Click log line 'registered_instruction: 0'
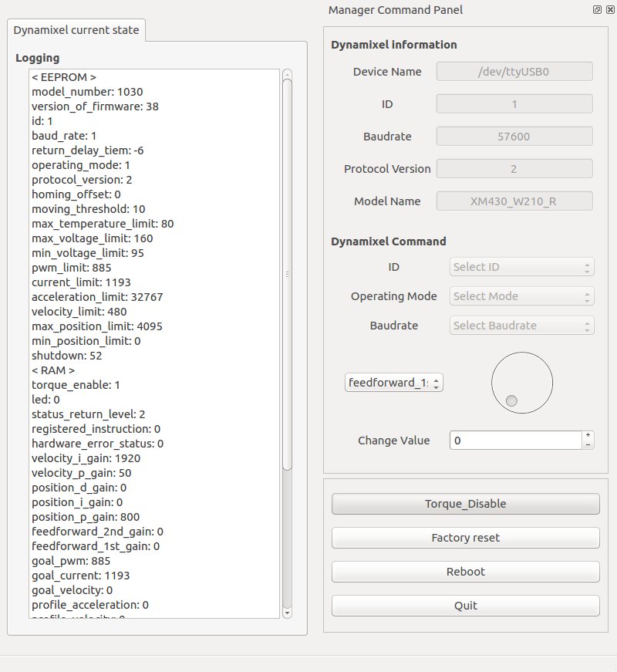617x672 pixels. (x=96, y=429)
